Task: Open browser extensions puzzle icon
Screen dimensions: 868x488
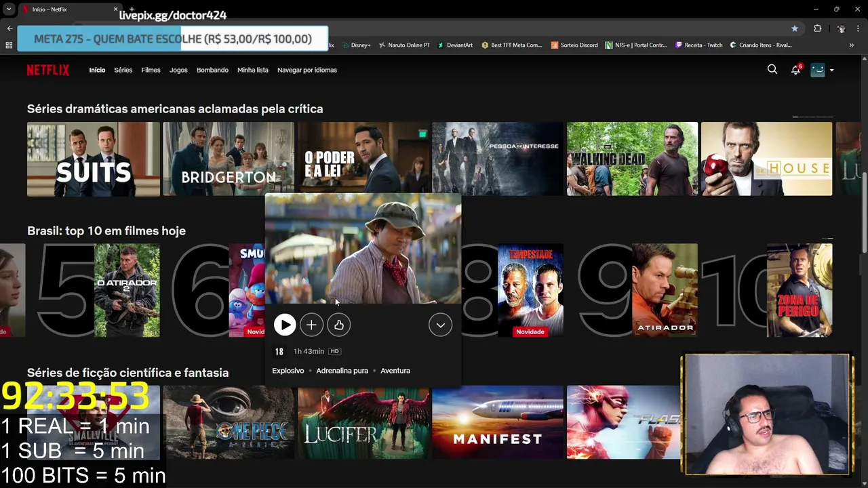Action: 817,28
